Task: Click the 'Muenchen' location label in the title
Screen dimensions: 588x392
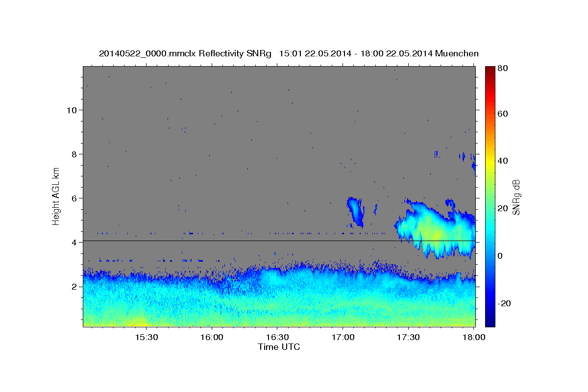Action: point(457,53)
